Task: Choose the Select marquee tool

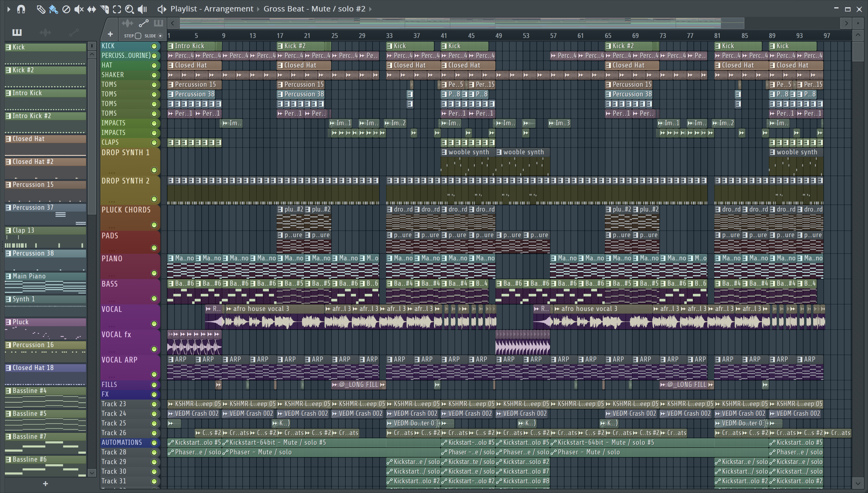Action: click(117, 9)
